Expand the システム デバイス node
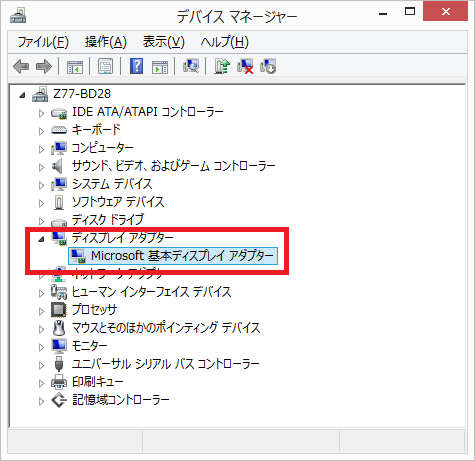The width and height of the screenshot is (475, 461). (x=41, y=185)
